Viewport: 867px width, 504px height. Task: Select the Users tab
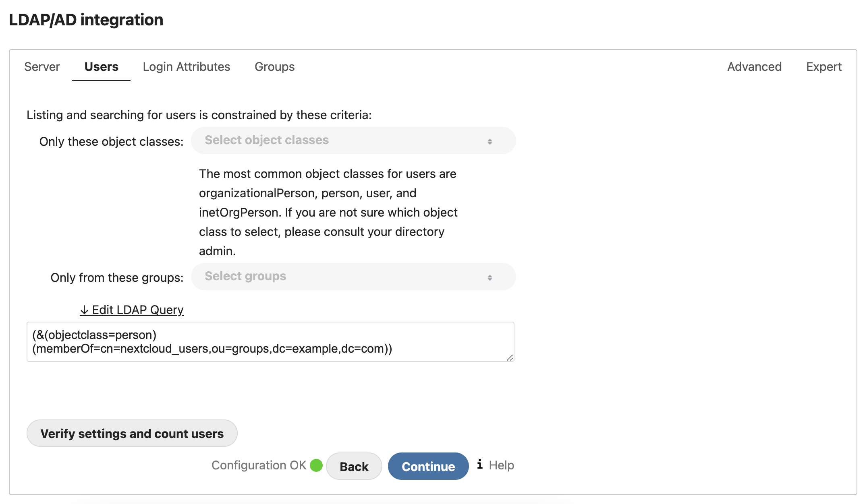101,67
